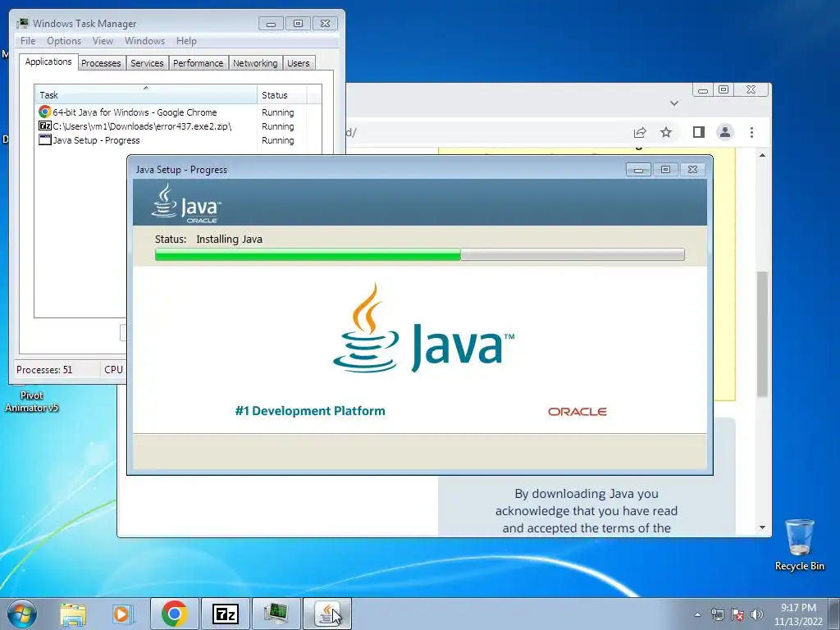Expand the Chrome tab search chevron

674,103
